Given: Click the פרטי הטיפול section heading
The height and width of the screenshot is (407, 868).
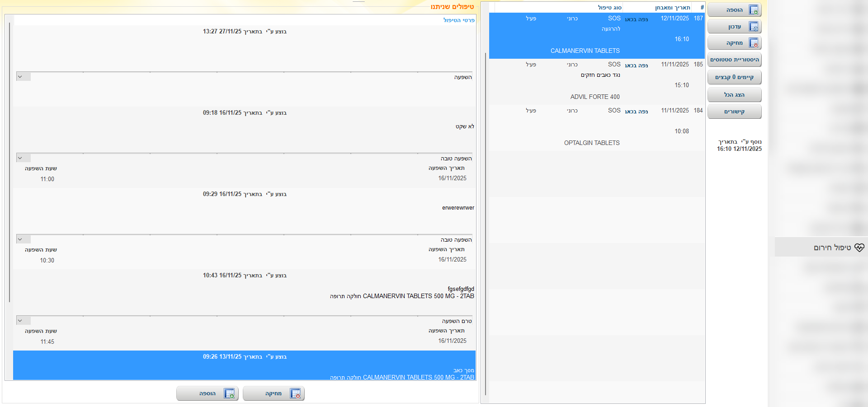Looking at the screenshot, I should (458, 20).
